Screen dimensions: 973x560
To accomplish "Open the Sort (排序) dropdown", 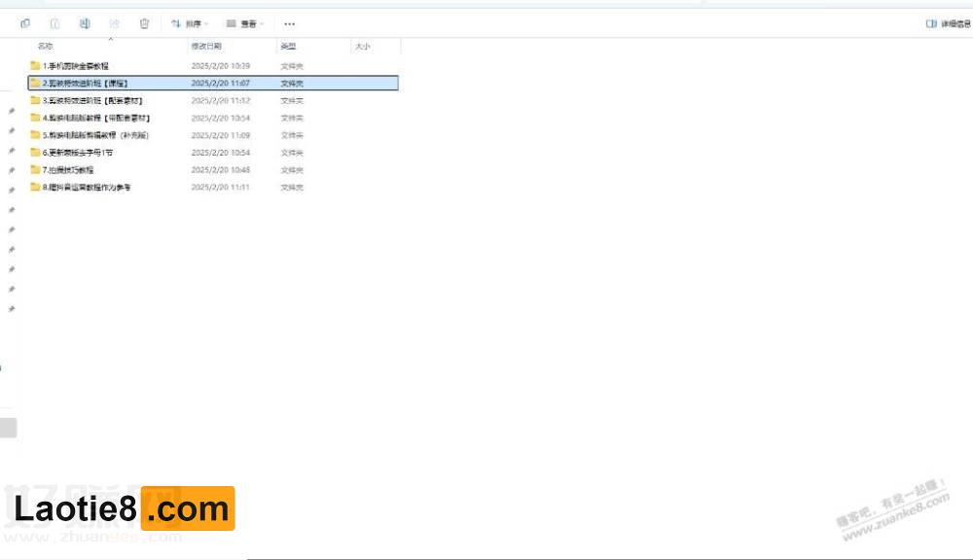I will pyautogui.click(x=190, y=23).
